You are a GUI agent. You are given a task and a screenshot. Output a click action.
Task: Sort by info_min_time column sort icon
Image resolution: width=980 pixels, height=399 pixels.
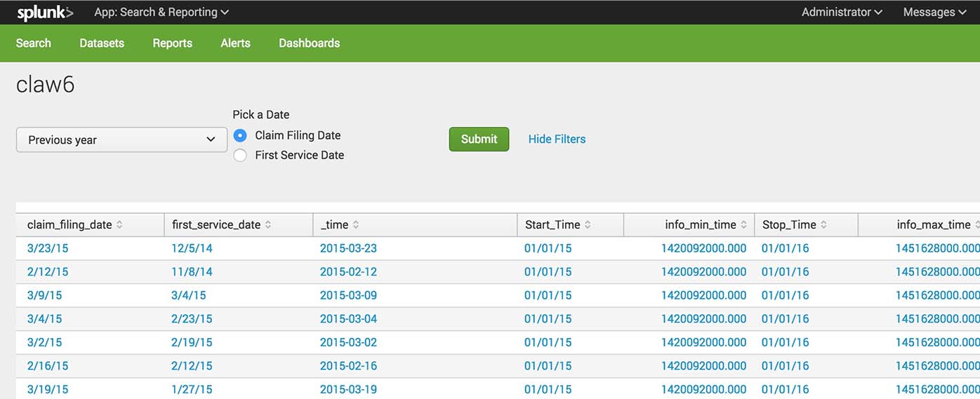coord(743,225)
